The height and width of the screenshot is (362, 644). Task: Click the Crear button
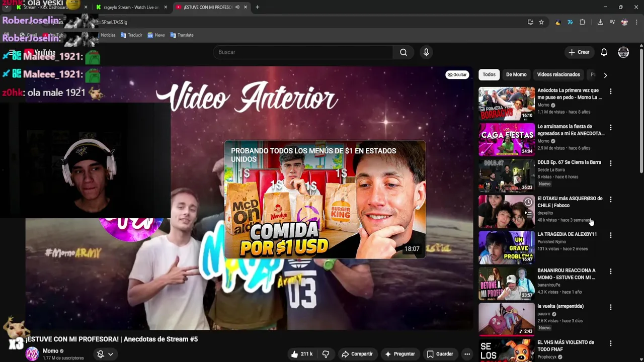click(579, 52)
